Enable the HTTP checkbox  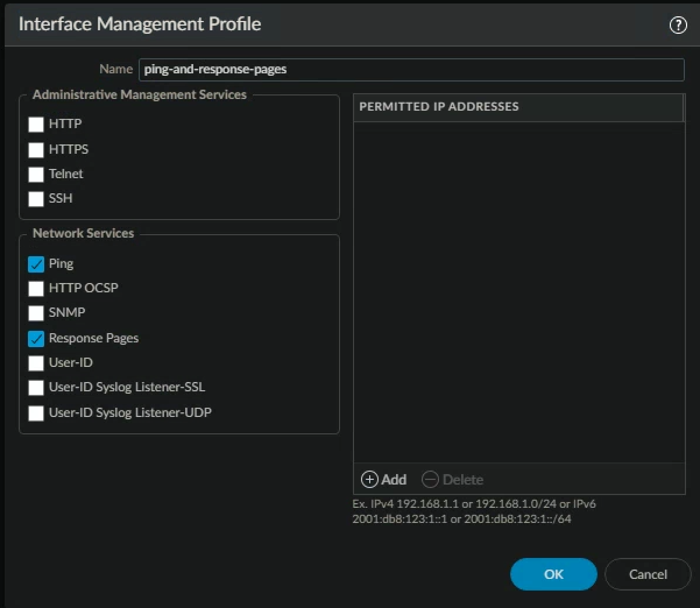(36, 124)
